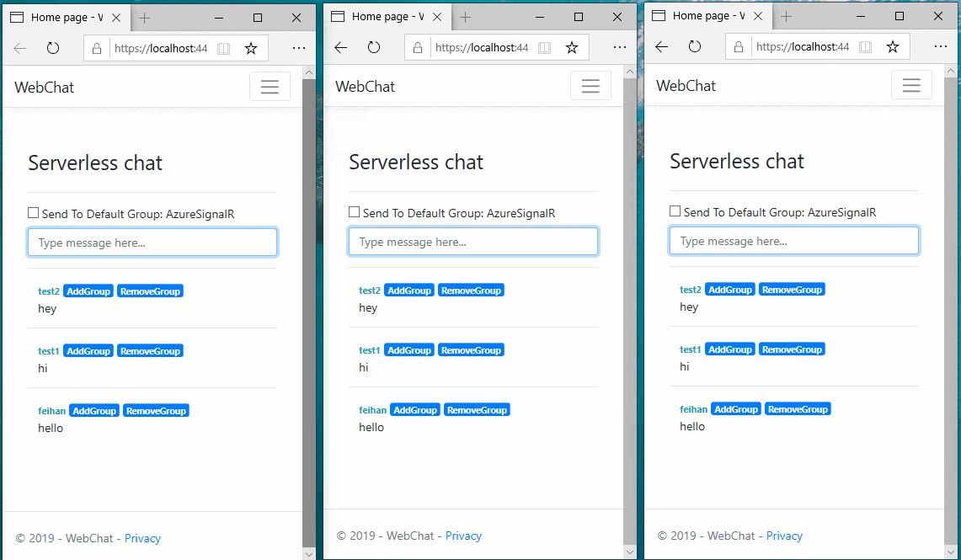This screenshot has width=961, height=560.
Task: Open a new tab in the right window
Action: coord(787,17)
